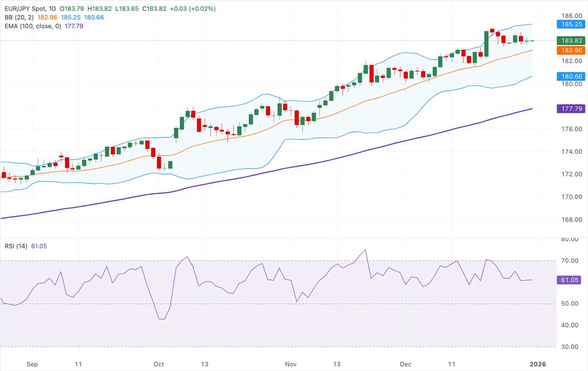The image size is (588, 371).
Task: Click the Dec label on time axis
Action: coord(406,364)
